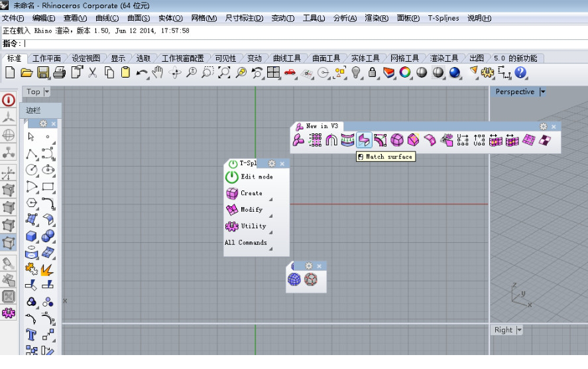Open the 文件(F) menu

click(x=13, y=18)
